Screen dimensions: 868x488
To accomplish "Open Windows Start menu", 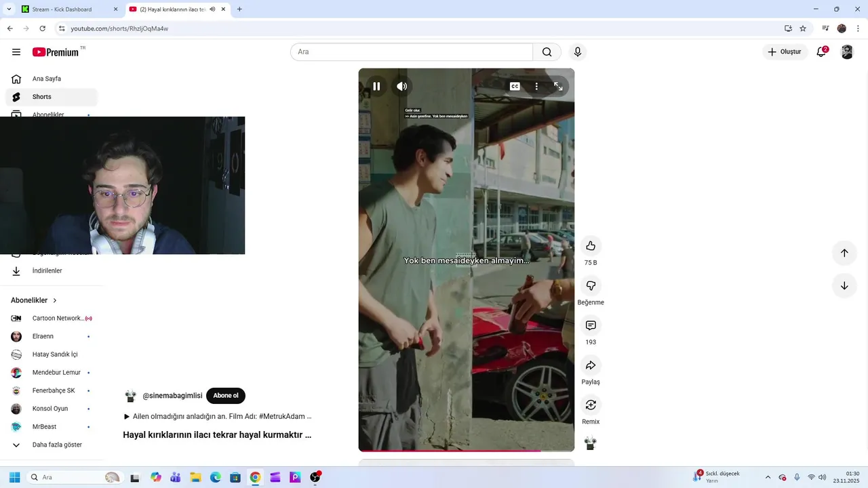I will [x=14, y=477].
